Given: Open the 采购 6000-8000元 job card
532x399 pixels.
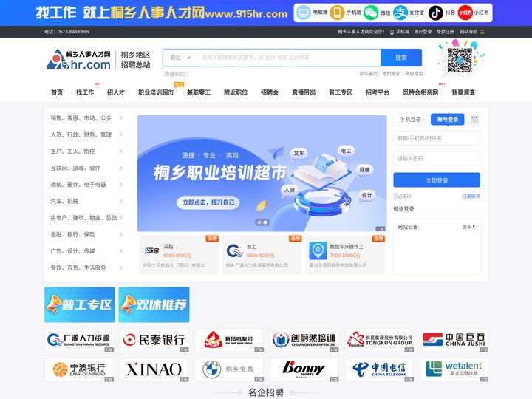Looking at the screenshot, I should tap(179, 255).
